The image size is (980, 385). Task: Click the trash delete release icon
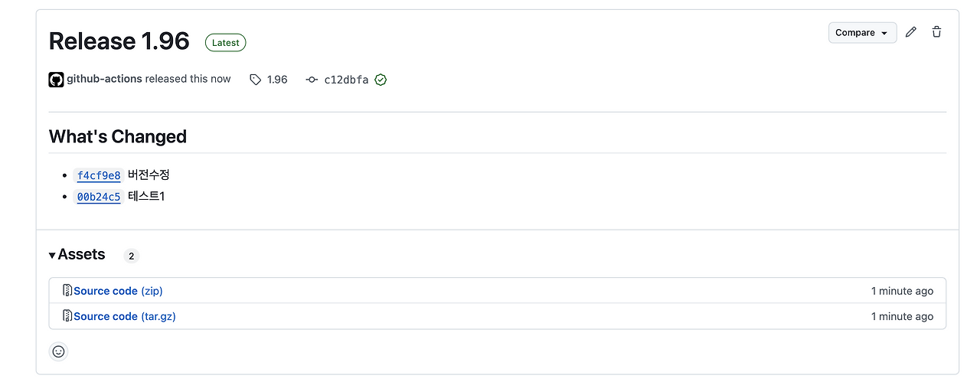[936, 32]
